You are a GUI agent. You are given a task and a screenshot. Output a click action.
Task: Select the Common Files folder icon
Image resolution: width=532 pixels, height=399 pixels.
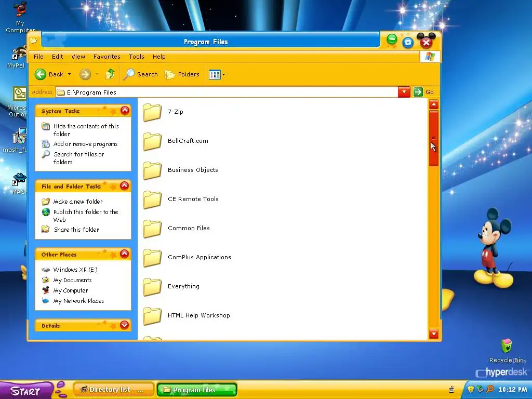pos(152,229)
